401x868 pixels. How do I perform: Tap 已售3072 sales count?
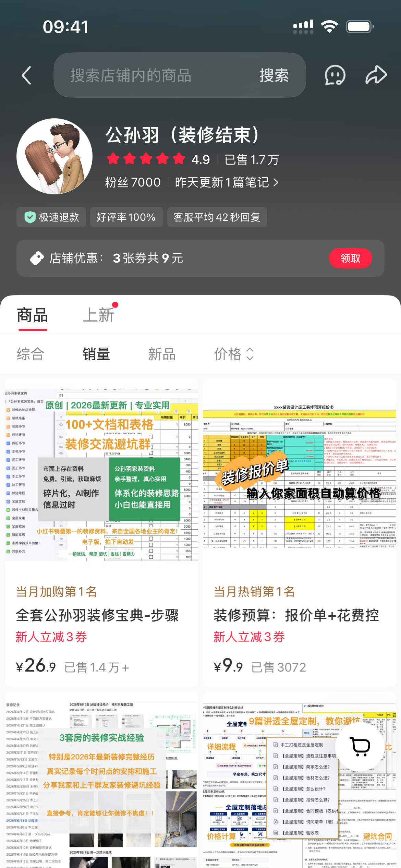pos(279,667)
